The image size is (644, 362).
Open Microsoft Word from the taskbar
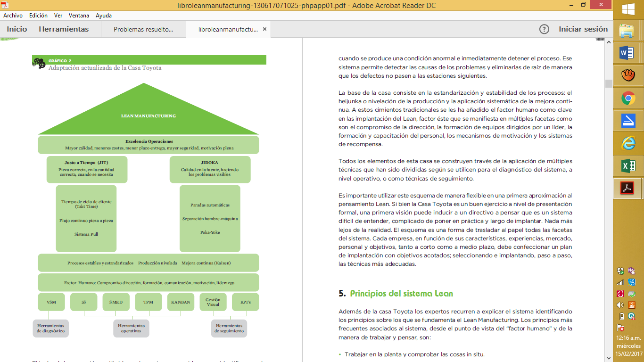coord(627,53)
